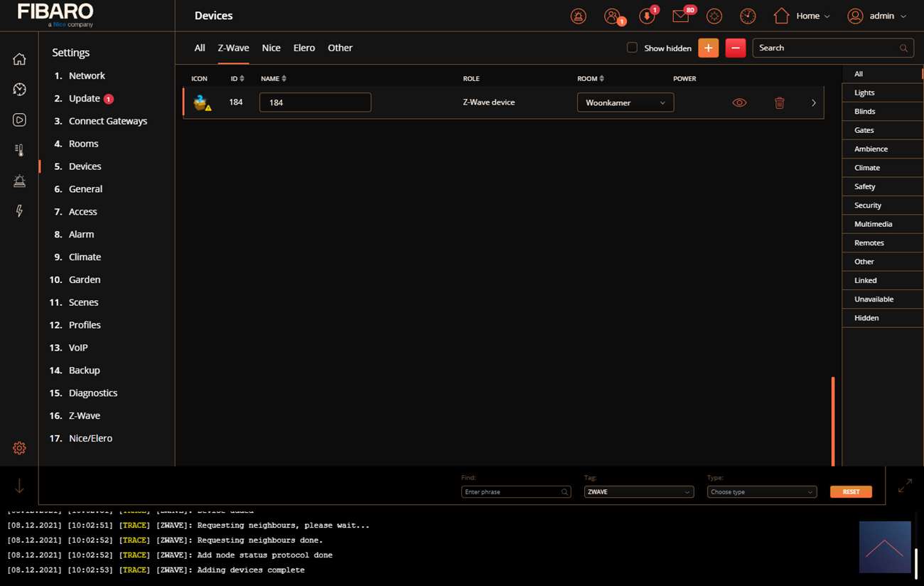Open the alarm siren icon in left sidebar

tap(19, 181)
